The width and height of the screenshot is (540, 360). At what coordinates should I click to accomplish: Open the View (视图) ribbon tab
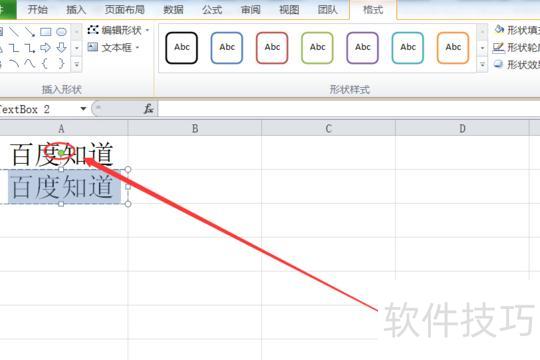tap(289, 9)
